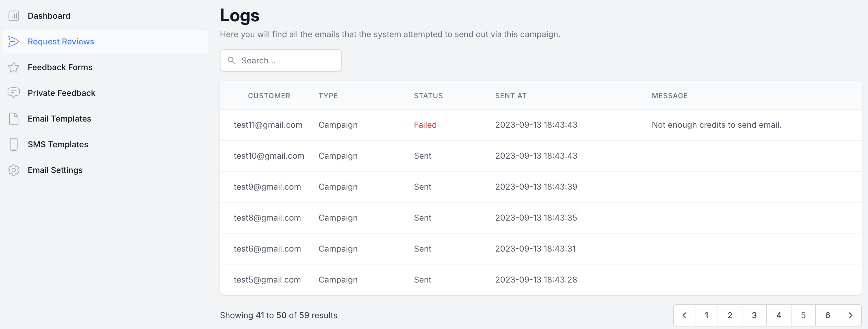Open the Dashboard menu item
This screenshot has width=868, height=329.
49,16
